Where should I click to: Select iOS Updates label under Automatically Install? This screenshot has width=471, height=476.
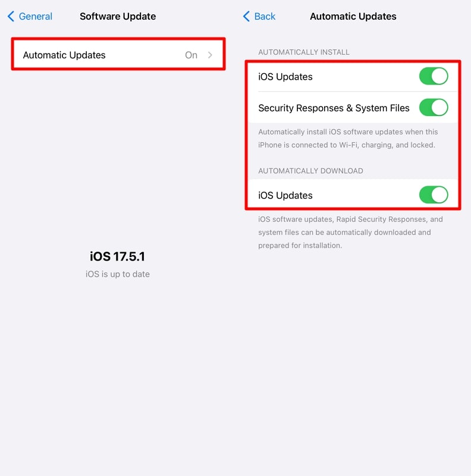(x=285, y=77)
